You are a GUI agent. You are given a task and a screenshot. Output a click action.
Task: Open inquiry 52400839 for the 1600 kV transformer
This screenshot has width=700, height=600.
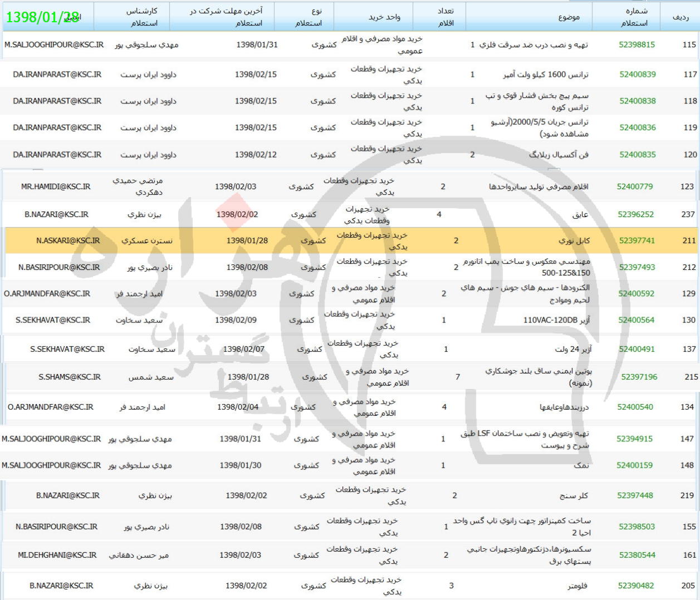coord(637,75)
